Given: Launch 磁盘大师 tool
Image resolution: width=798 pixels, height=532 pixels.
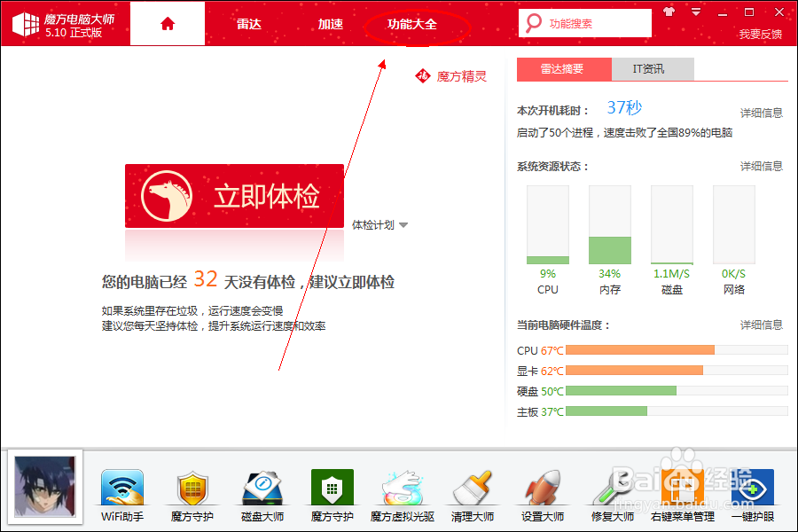Looking at the screenshot, I should pyautogui.click(x=262, y=495).
